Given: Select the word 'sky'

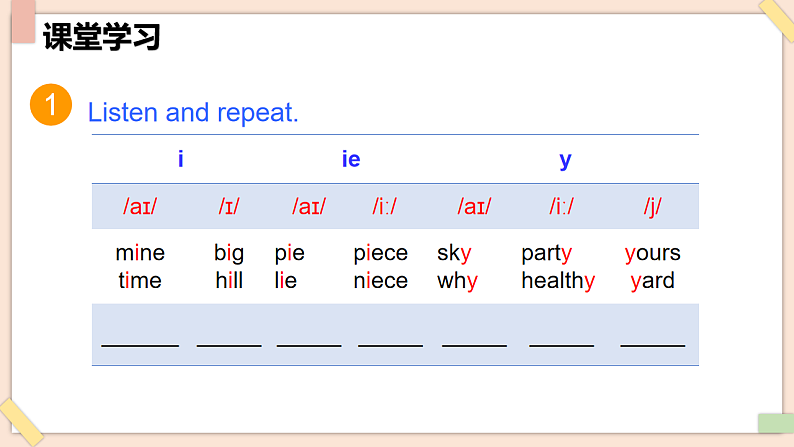Looking at the screenshot, I should coord(454,254).
